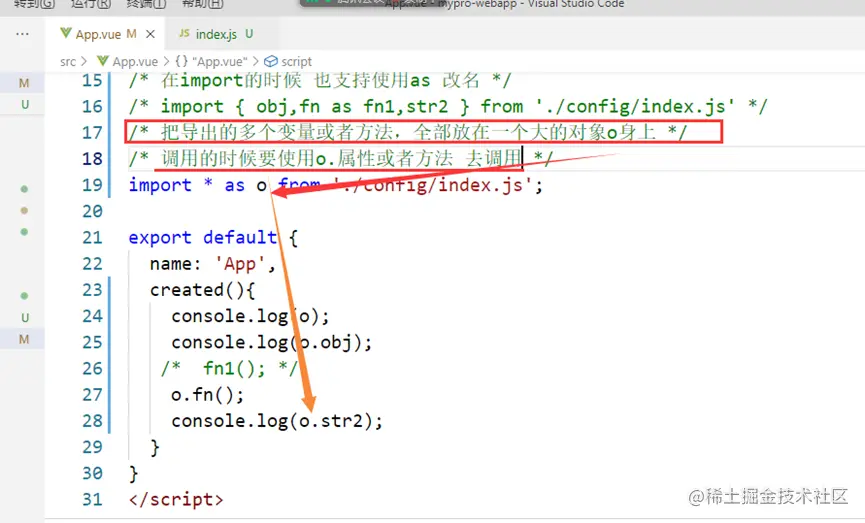The image size is (865, 523).
Task: Click the line 15 comment about using as
Action: pyautogui.click(x=320, y=81)
